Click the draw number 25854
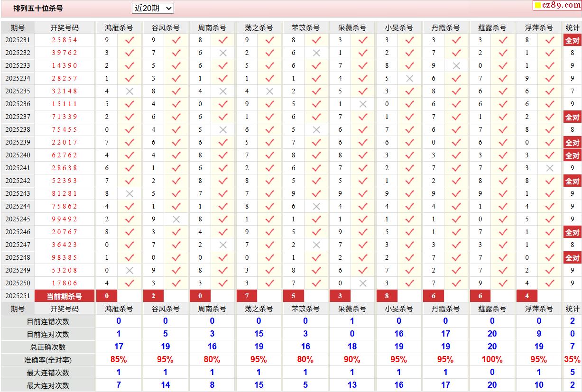The height and width of the screenshot is (392, 582). pos(65,40)
